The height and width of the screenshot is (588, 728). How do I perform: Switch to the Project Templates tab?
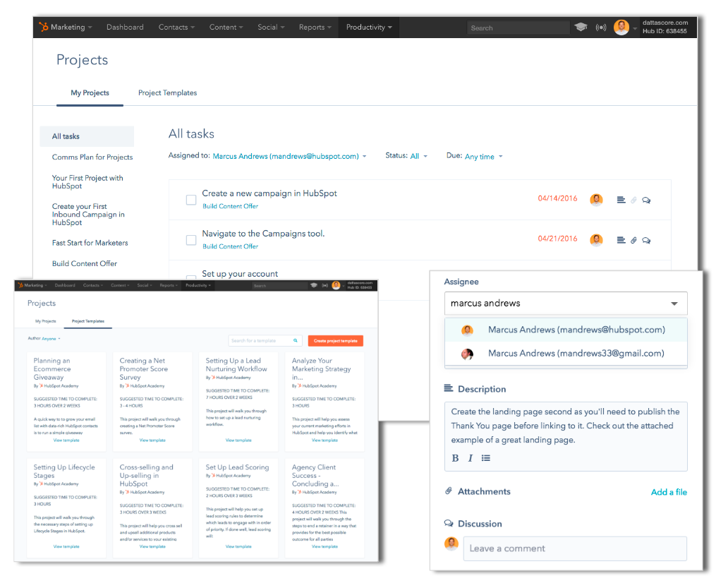[167, 93]
